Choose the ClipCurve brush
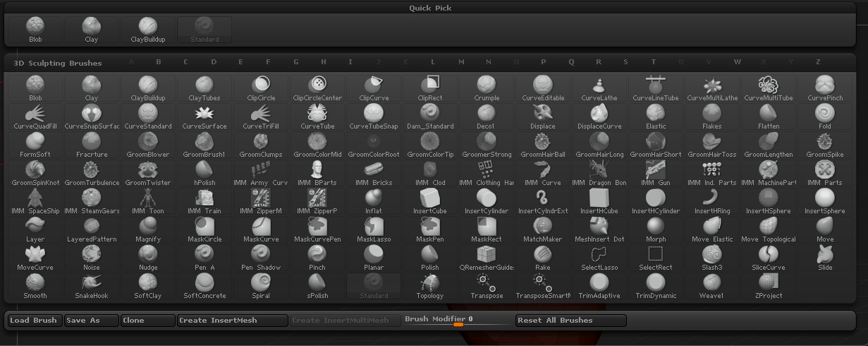868x346 pixels. click(374, 89)
